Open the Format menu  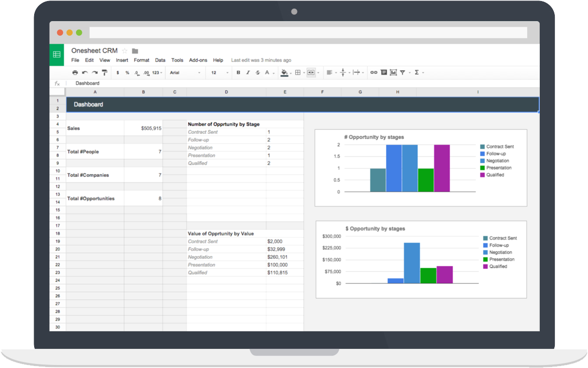coord(141,60)
